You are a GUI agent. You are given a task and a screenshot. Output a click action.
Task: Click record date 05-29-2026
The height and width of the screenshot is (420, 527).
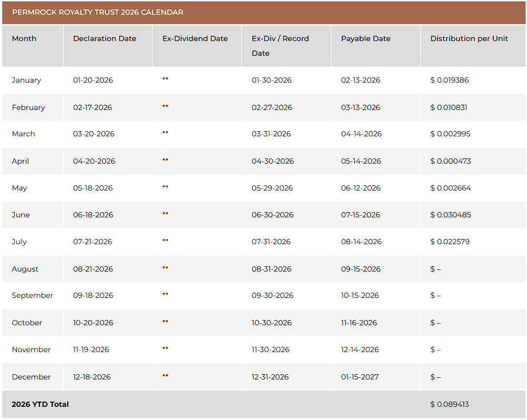[x=272, y=188]
